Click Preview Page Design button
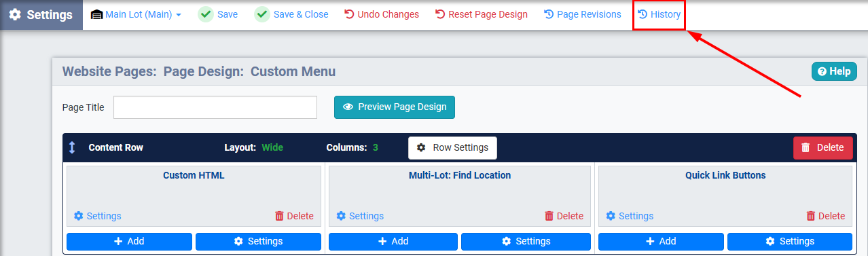The image size is (868, 256). click(x=395, y=107)
